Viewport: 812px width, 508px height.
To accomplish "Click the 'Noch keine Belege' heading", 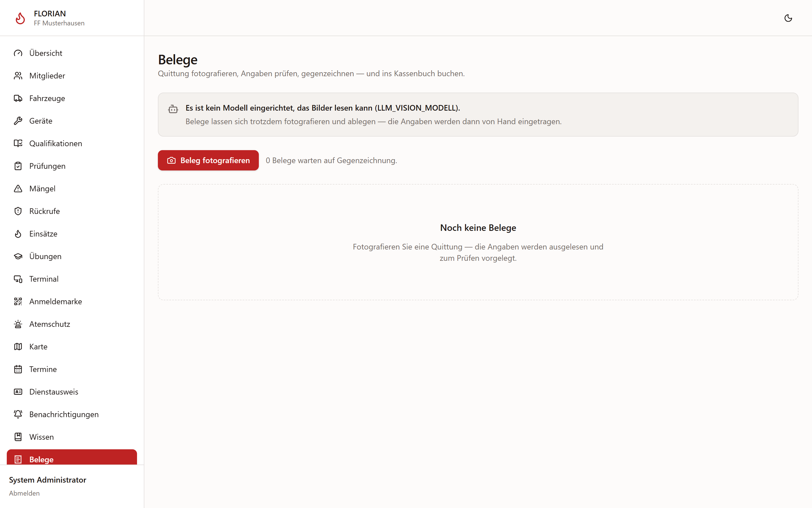I will pyautogui.click(x=478, y=228).
